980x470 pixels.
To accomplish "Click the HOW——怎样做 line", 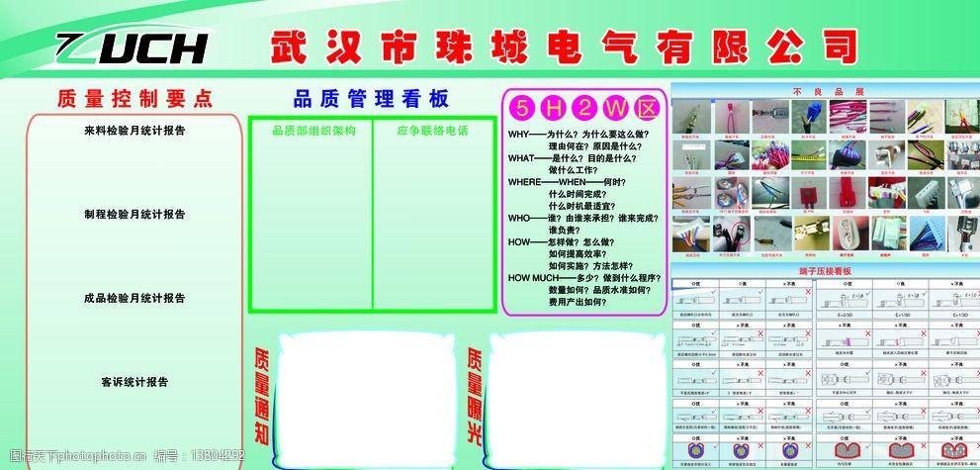I will [562, 241].
